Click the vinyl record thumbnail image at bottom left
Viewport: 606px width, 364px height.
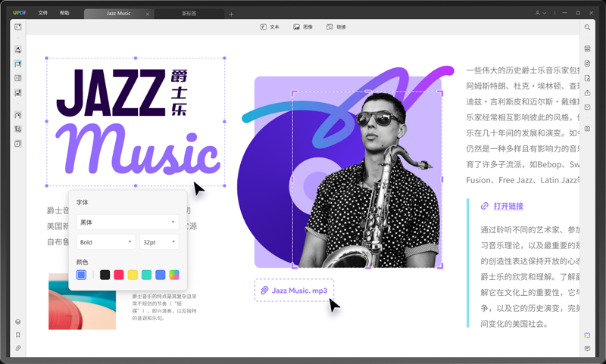(82, 301)
